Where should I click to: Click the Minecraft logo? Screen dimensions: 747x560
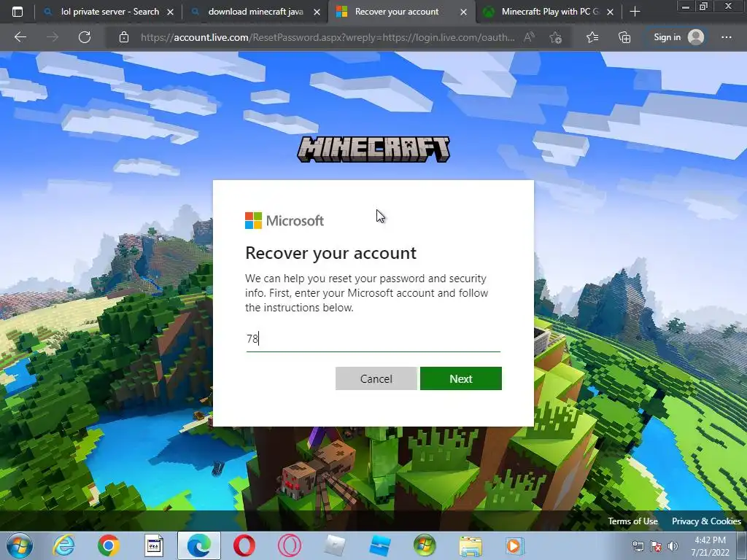pos(373,149)
